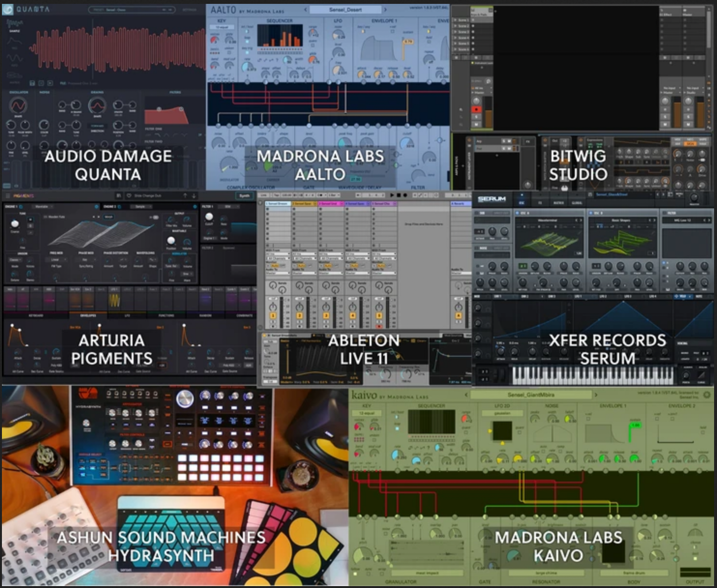This screenshot has width=717, height=588.
Task: Open Aalto's 12-equal key scale menu
Action: [222, 27]
